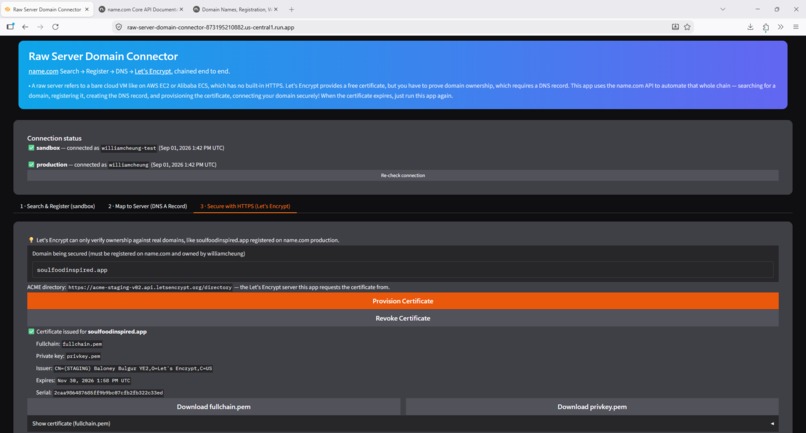Open the sidebar toggle icon left of Back
This screenshot has width=806, height=433.
[10, 27]
